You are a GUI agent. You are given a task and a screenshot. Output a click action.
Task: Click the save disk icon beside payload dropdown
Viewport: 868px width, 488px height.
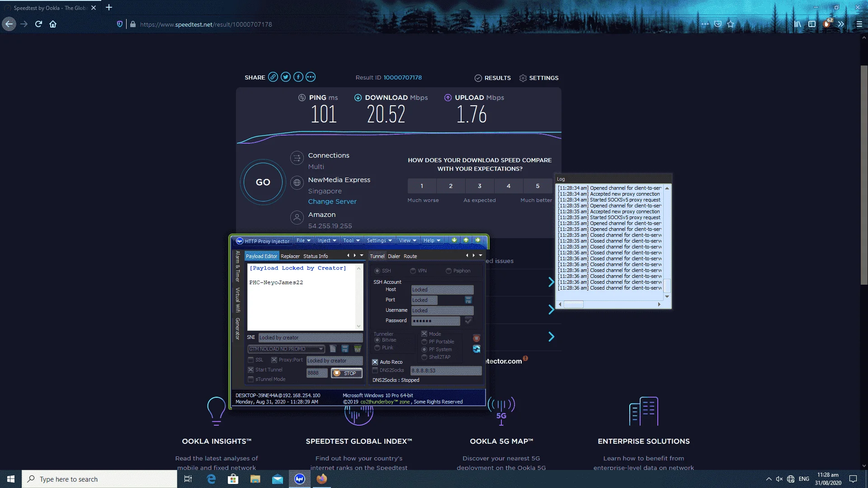[x=345, y=349]
